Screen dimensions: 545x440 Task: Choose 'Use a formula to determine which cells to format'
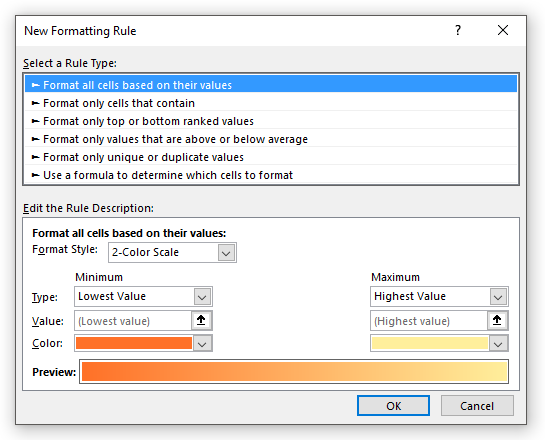(x=271, y=175)
